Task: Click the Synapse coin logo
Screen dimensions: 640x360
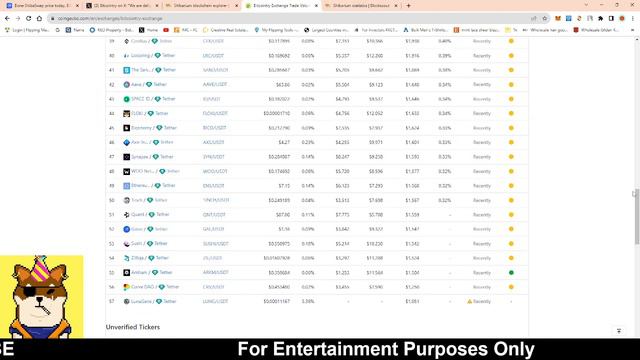Action: tap(127, 157)
